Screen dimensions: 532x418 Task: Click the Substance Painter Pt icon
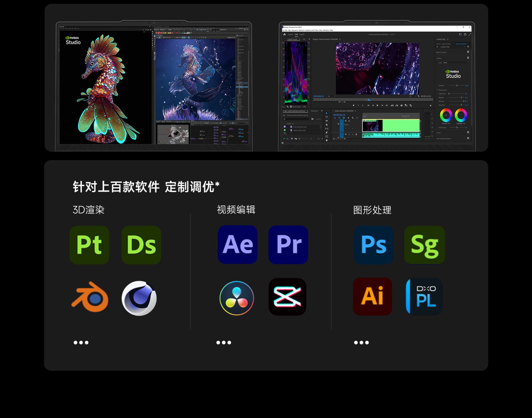[89, 245]
